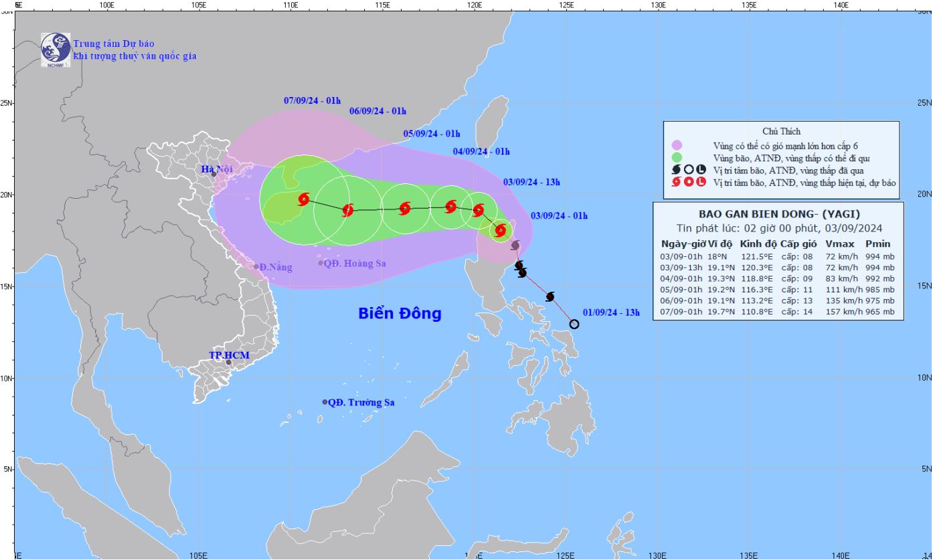
Task: Click the '03/09/24 - 13h' map date label
Action: pos(531,182)
